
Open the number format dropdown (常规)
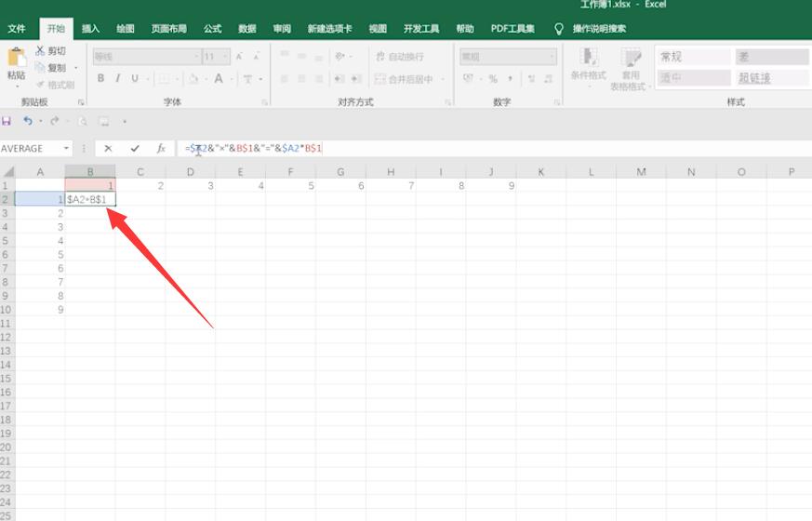click(x=552, y=57)
